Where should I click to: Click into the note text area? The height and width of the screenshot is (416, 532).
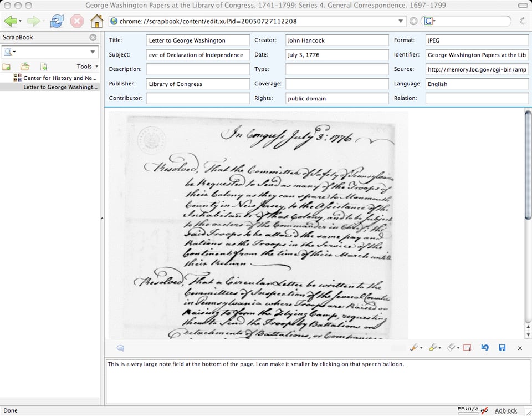(318, 382)
